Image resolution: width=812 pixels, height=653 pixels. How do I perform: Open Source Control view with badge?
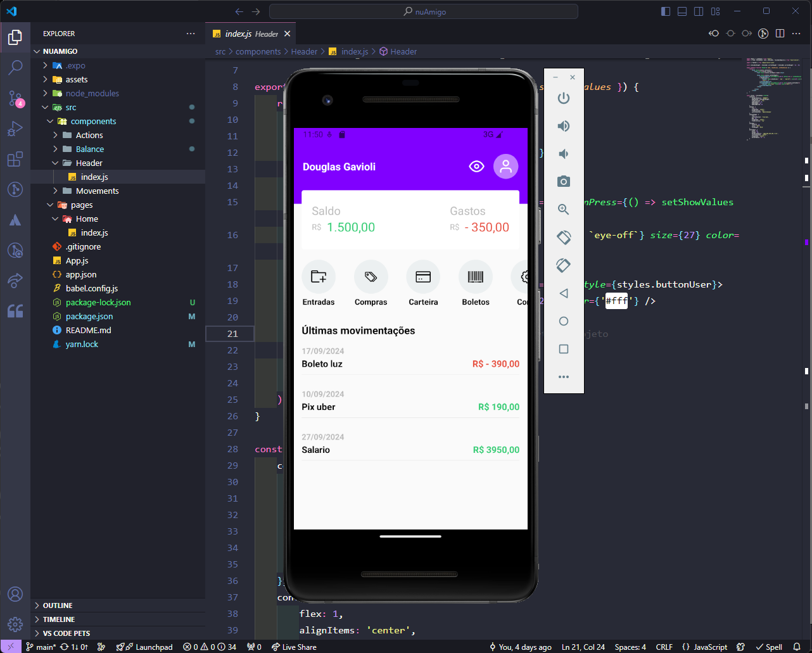(15, 98)
